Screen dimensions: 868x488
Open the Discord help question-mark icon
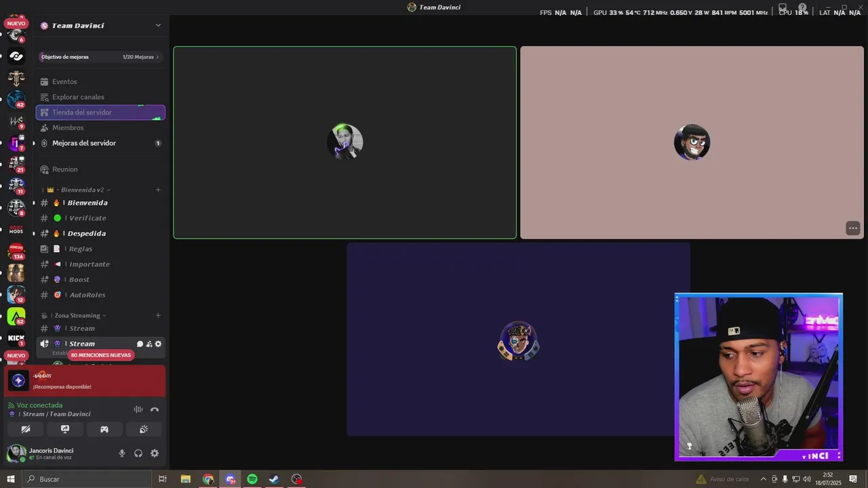click(802, 8)
